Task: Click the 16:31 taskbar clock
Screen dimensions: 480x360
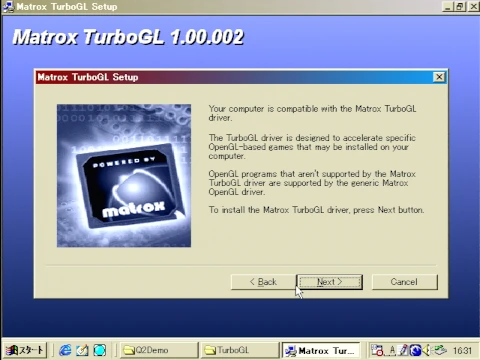Action: tap(462, 351)
